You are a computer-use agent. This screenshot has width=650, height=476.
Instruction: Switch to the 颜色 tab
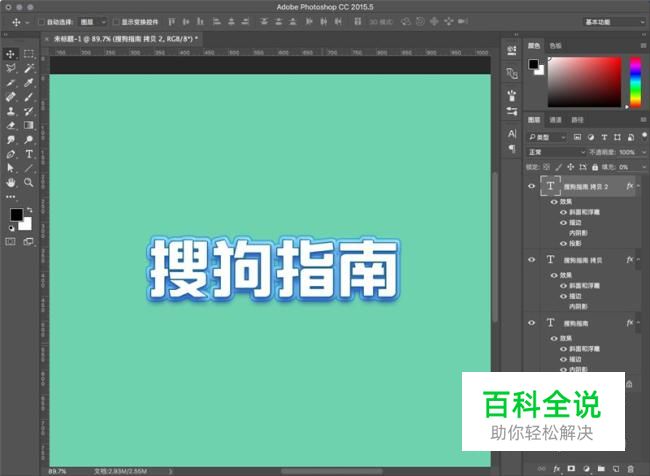coord(534,46)
